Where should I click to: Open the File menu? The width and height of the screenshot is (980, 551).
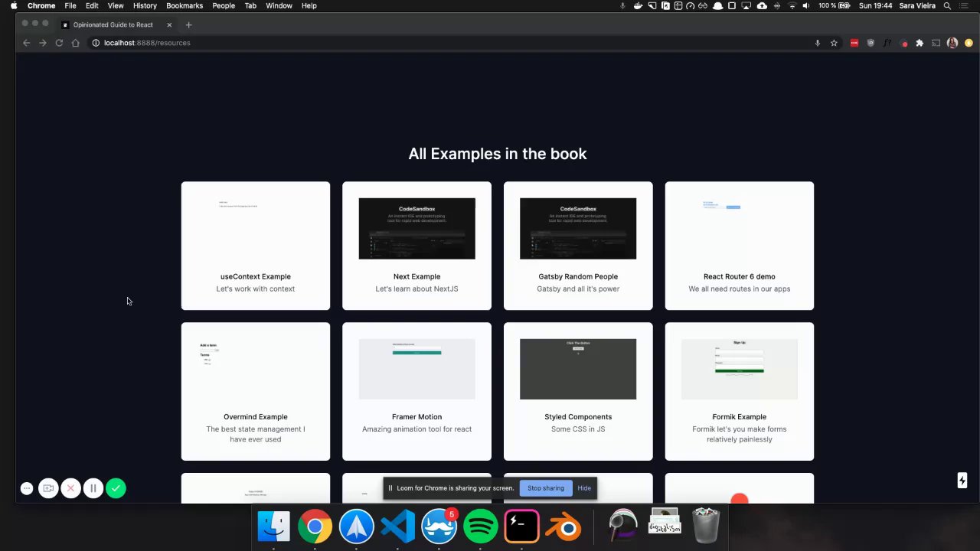tap(70, 5)
